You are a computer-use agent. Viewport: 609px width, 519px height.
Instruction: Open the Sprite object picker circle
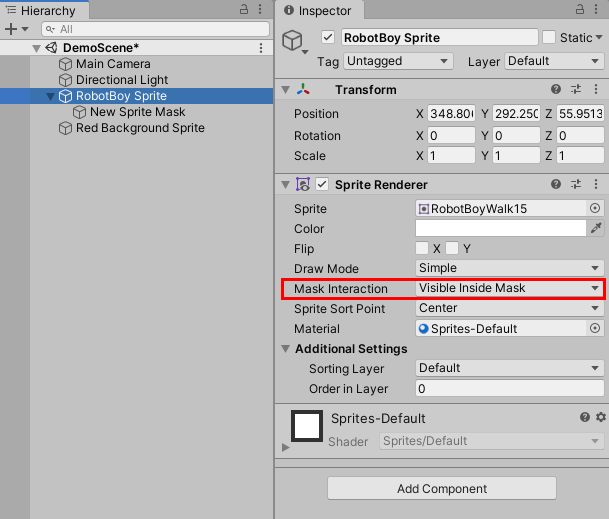coord(595,209)
